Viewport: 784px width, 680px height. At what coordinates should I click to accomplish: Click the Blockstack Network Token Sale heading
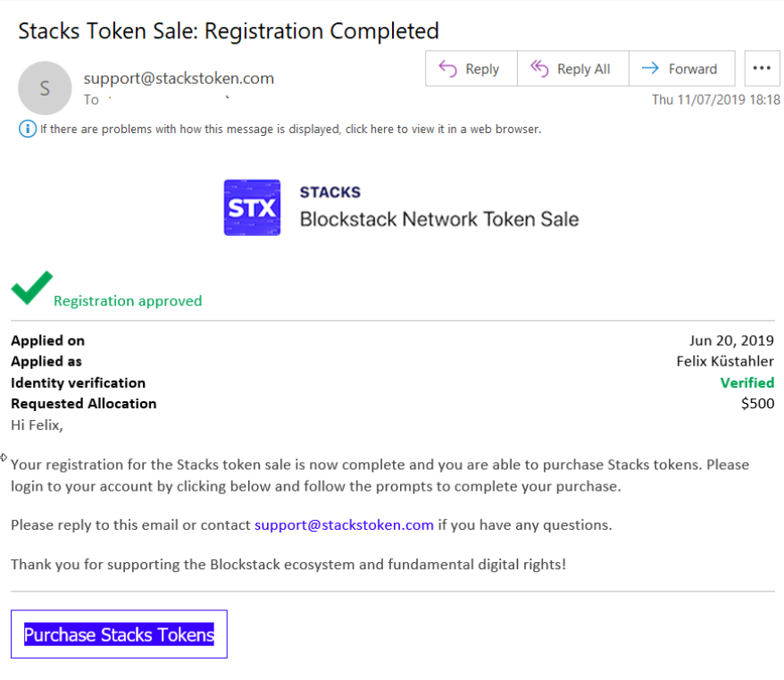point(438,219)
